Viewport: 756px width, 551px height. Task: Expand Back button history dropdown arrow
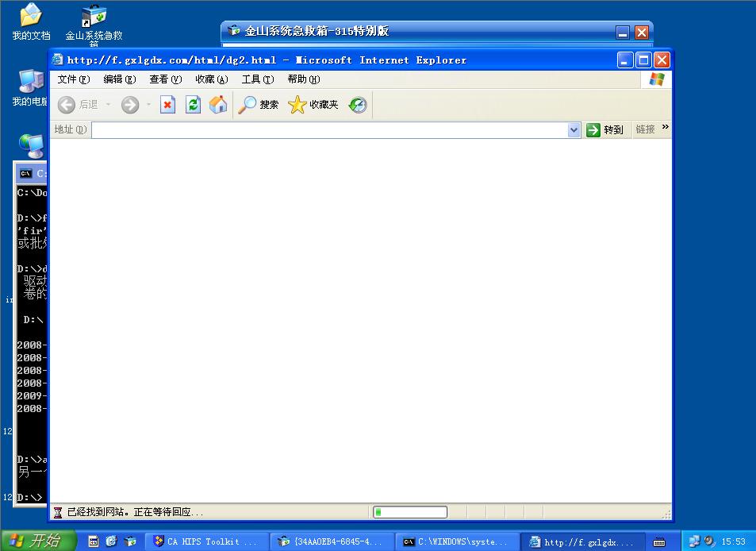coord(108,105)
